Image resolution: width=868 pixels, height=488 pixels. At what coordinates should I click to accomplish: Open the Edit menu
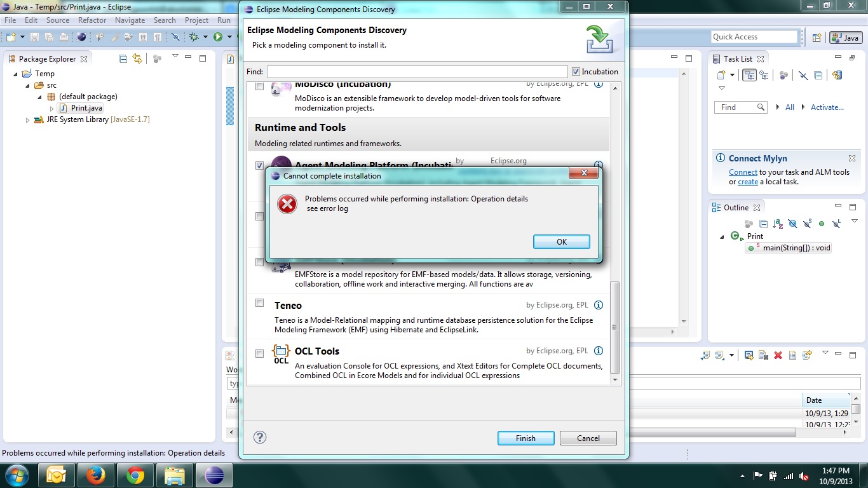[x=31, y=20]
